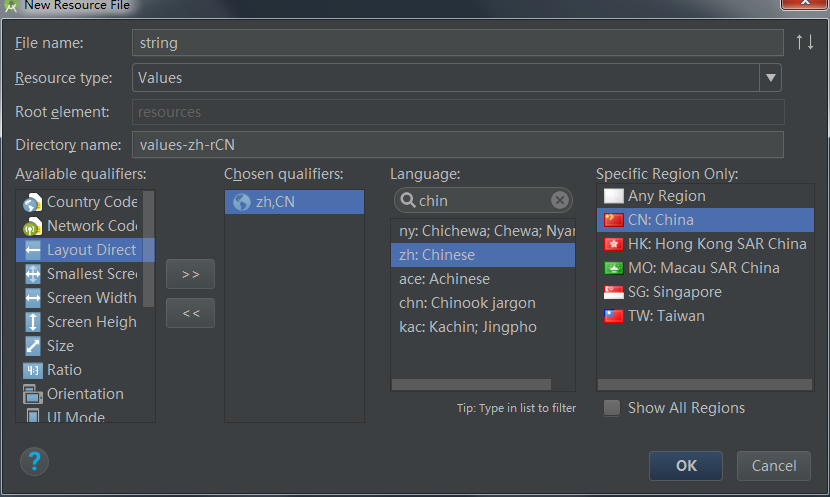
Task: Click the magnifier icon in language search
Action: tap(408, 200)
